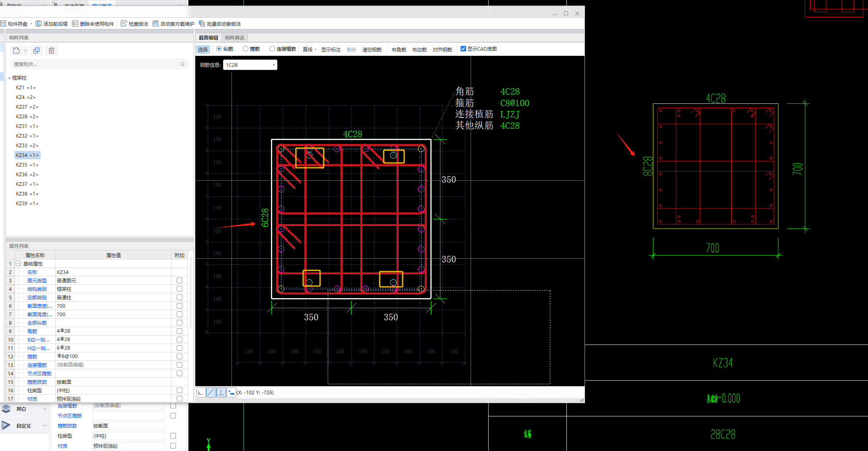Click the 选择 button
Image resolution: width=868 pixels, height=451 pixels.
point(203,49)
